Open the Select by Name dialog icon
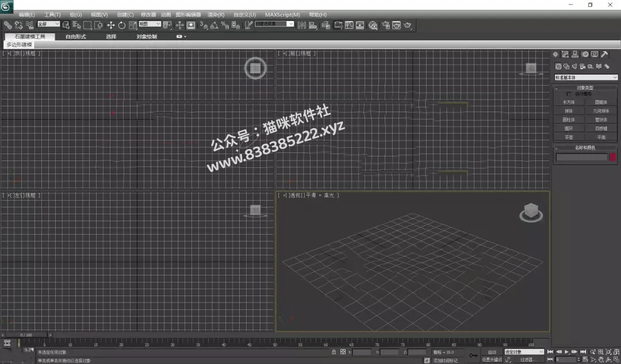This screenshot has width=621, height=364. pos(77,25)
